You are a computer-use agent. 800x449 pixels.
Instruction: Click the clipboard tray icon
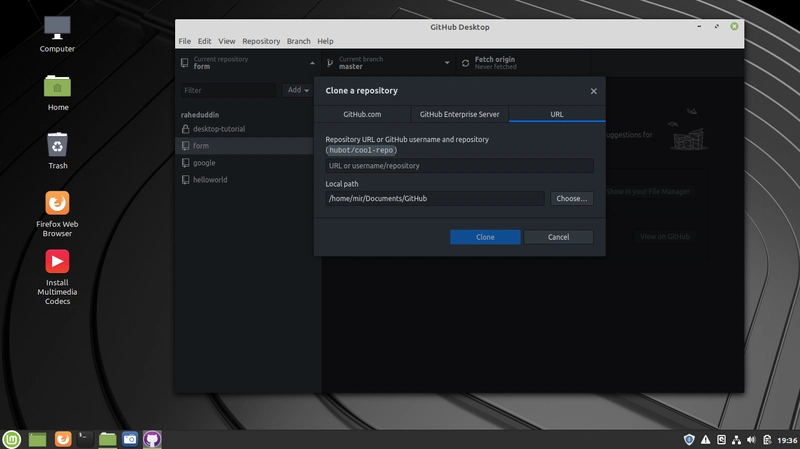pyautogui.click(x=767, y=440)
